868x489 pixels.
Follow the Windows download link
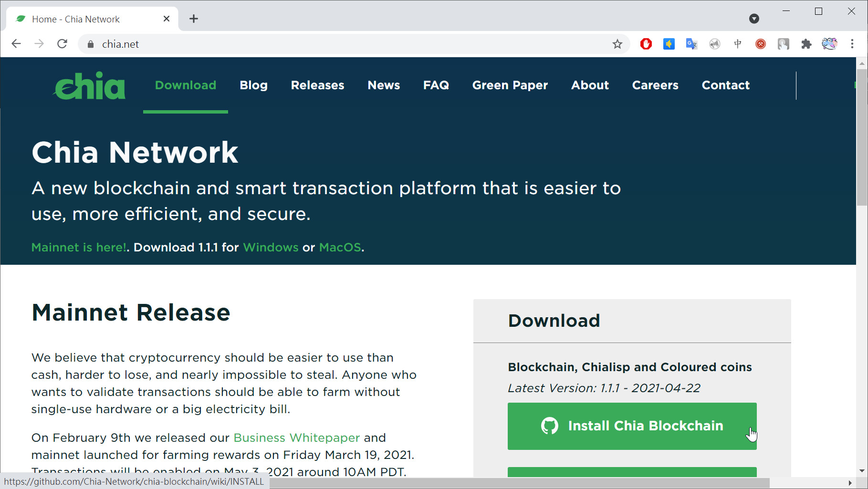[271, 248]
